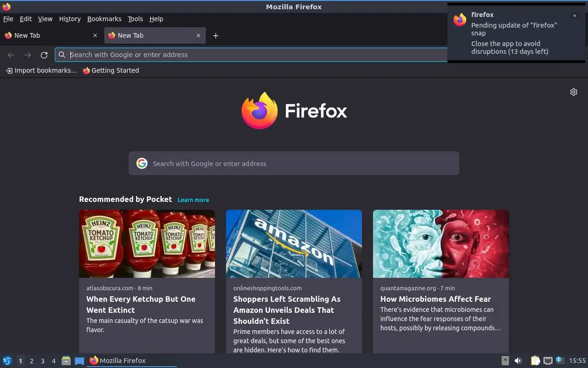Screen dimensions: 588x368
Task: Select workspace 1 in the pager
Action: 20,361
